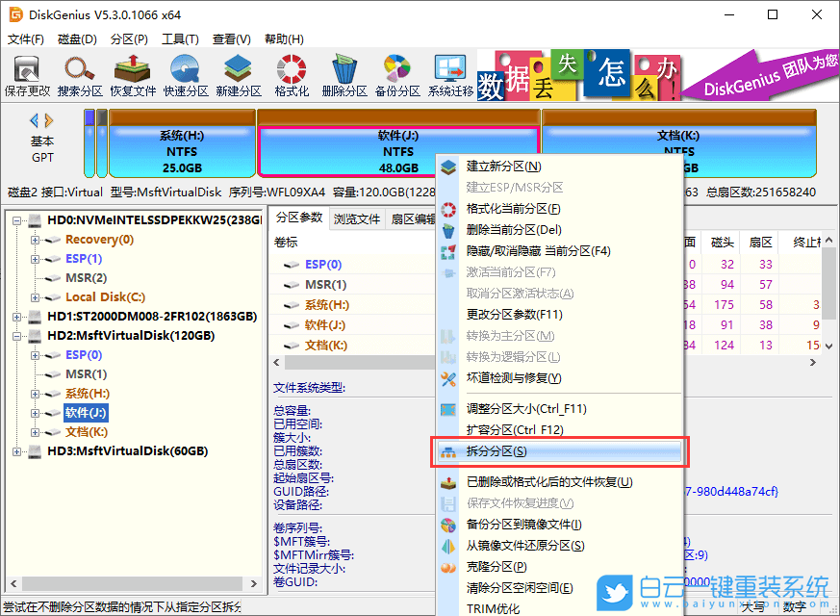The width and height of the screenshot is (840, 616).
Task: Click the 删除分区 (Delete Partition) toolbar icon
Action: (344, 74)
